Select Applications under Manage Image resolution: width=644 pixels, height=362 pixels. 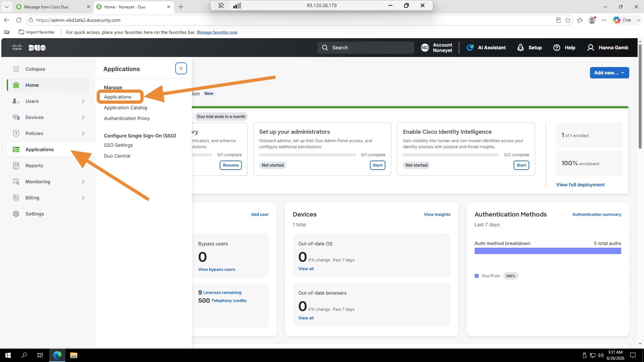point(117,97)
